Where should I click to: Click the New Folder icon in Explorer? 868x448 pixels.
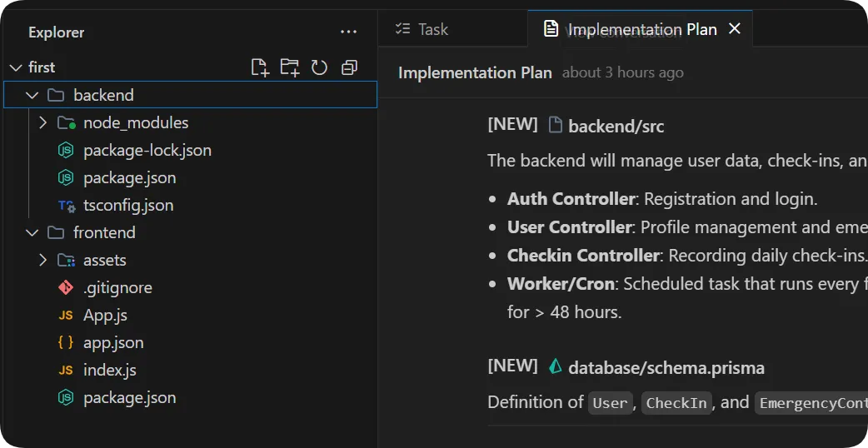coord(289,67)
